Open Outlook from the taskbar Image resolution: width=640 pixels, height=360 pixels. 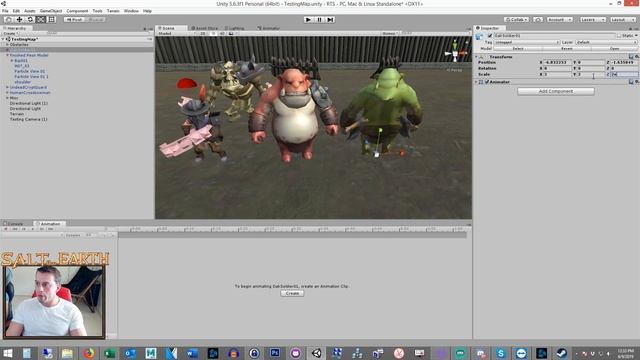click(130, 353)
